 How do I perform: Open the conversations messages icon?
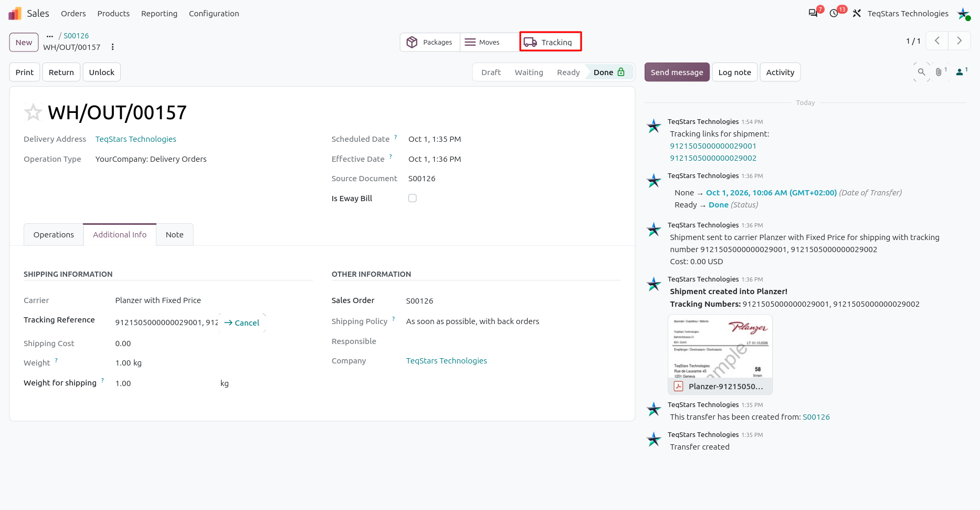(x=813, y=13)
